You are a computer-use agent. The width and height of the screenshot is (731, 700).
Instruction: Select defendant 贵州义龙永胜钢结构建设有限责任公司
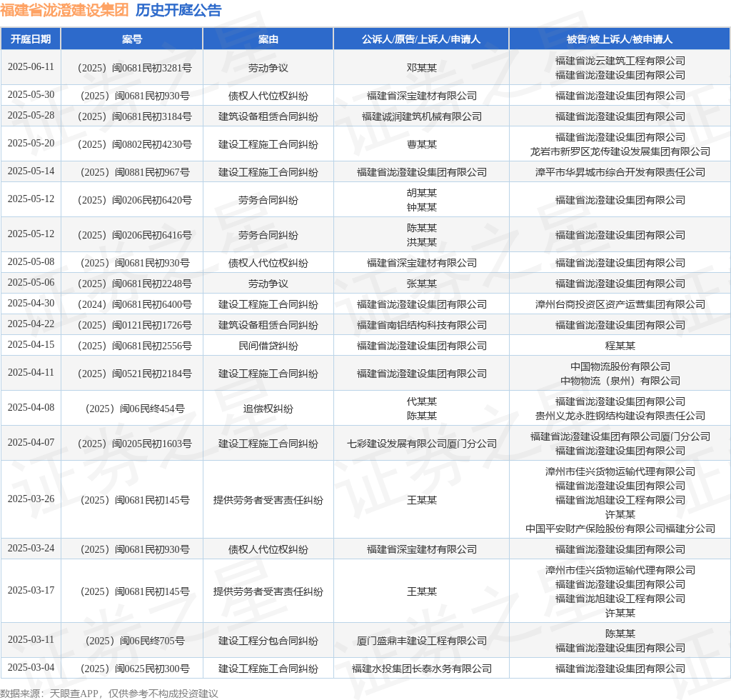620,416
